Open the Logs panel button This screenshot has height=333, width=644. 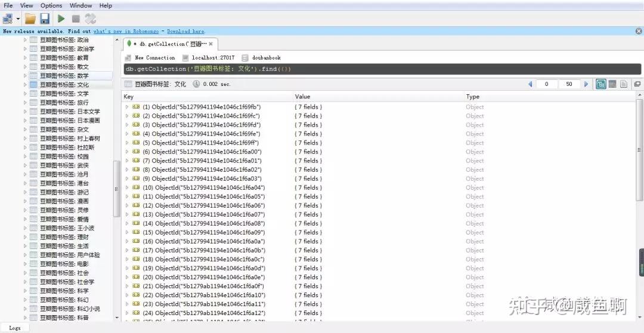pyautogui.click(x=15, y=328)
